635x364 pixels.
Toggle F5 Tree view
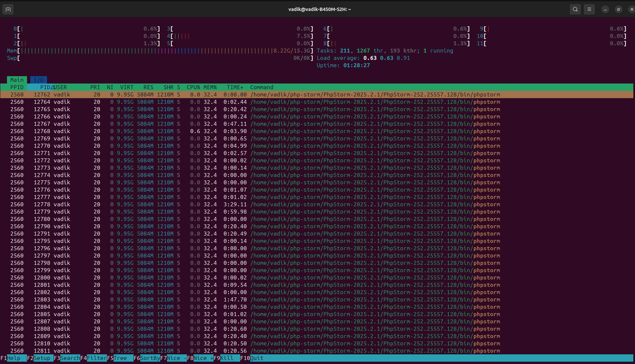click(120, 358)
